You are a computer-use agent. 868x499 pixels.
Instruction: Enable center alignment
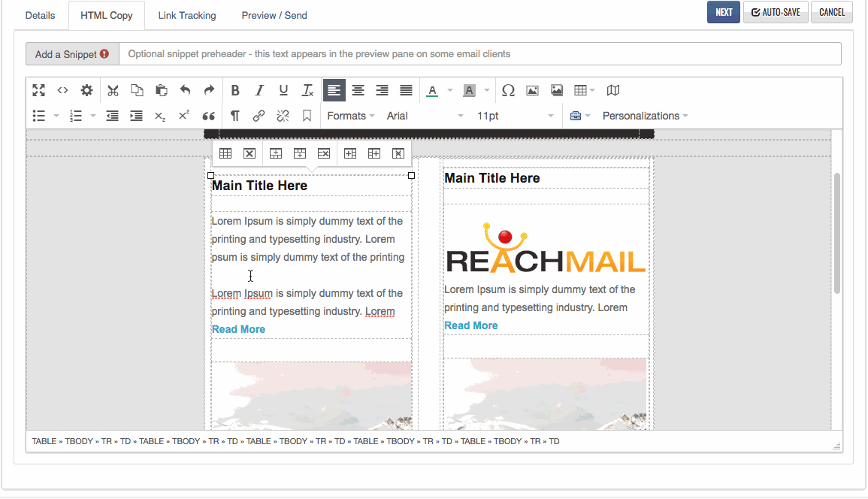tap(358, 90)
